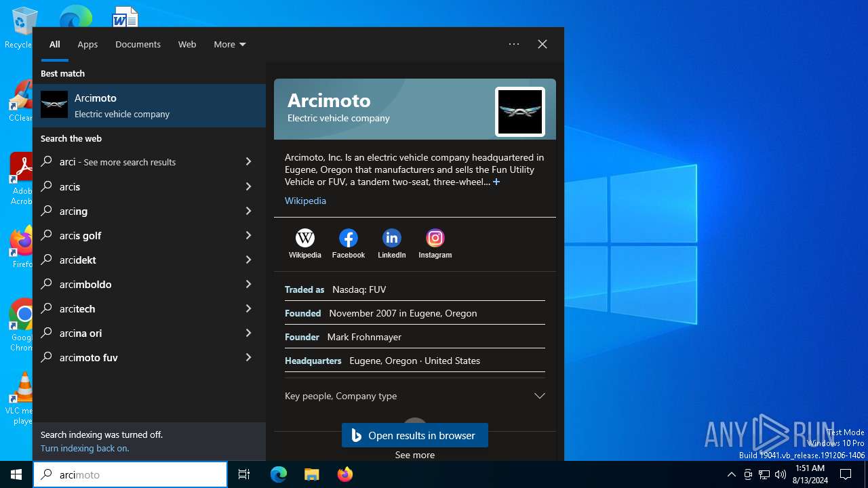Open the notification center icon
Screen dimensions: 868x488
[846, 474]
